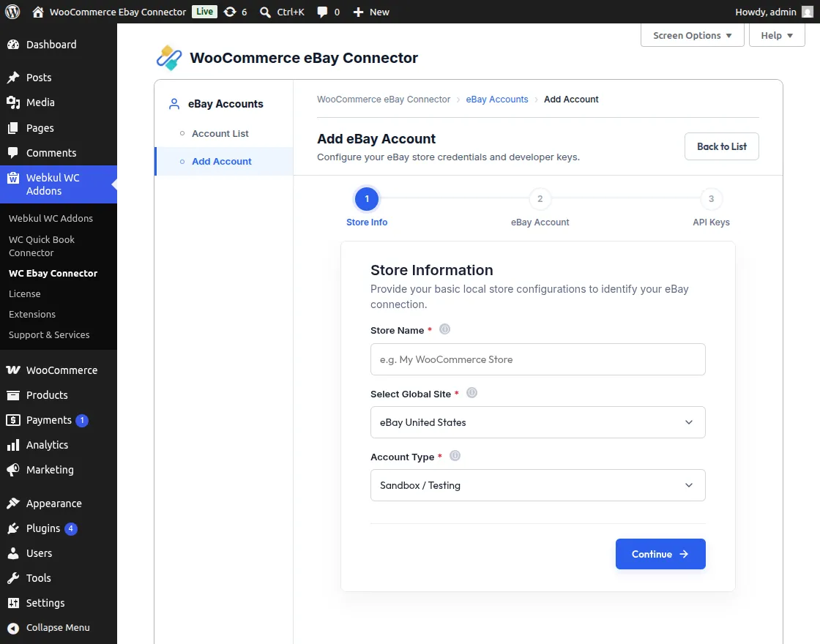Select step 1 Store Info circle
The width and height of the screenshot is (820, 644).
pyautogui.click(x=367, y=198)
